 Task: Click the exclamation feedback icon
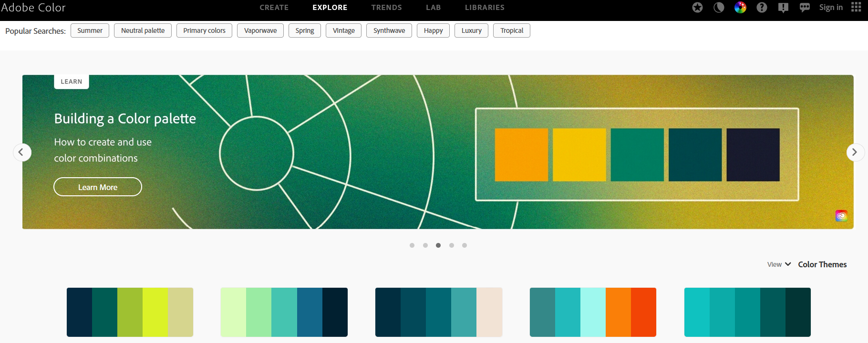point(783,8)
